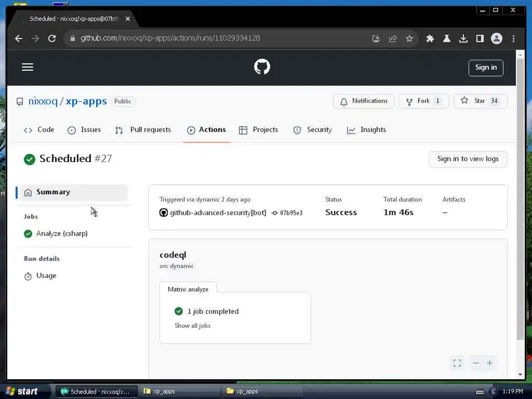Click the 1m 46s duration

tap(398, 212)
